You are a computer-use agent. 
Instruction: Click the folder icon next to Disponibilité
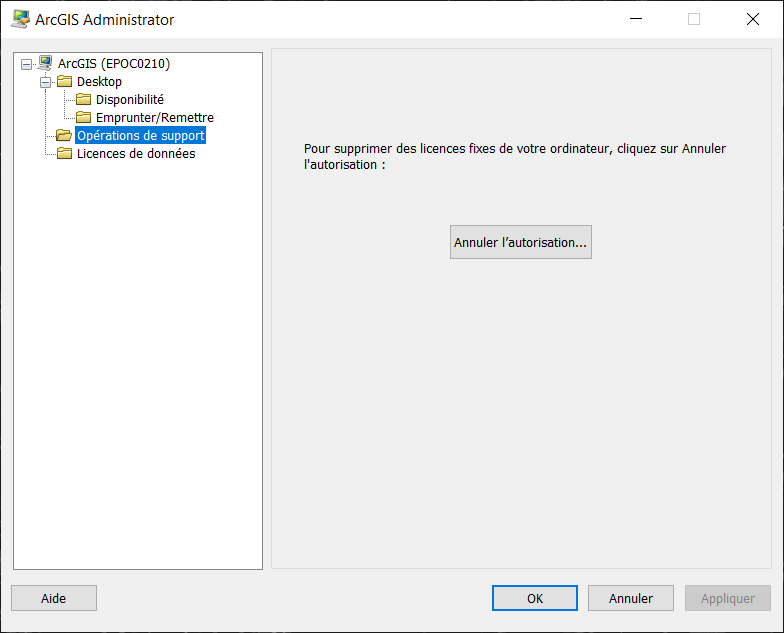83,100
